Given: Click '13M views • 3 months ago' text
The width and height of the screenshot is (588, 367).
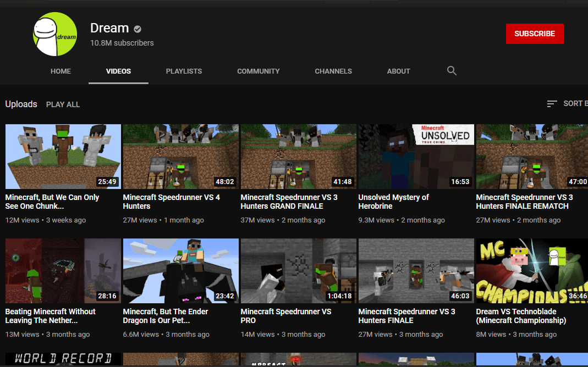Looking at the screenshot, I should [48, 335].
